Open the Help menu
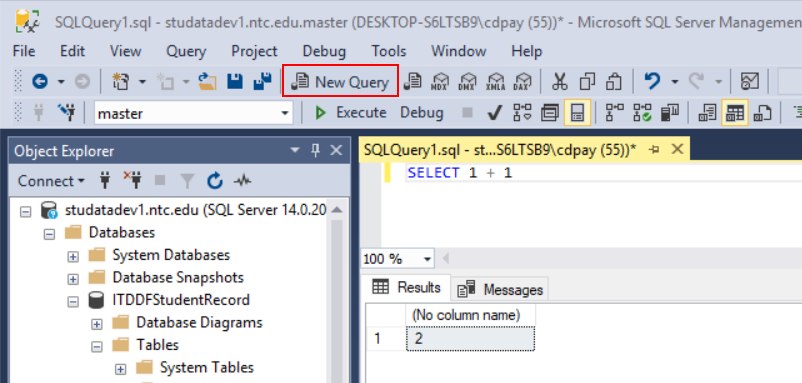This screenshot has height=383, width=802. tap(526, 51)
